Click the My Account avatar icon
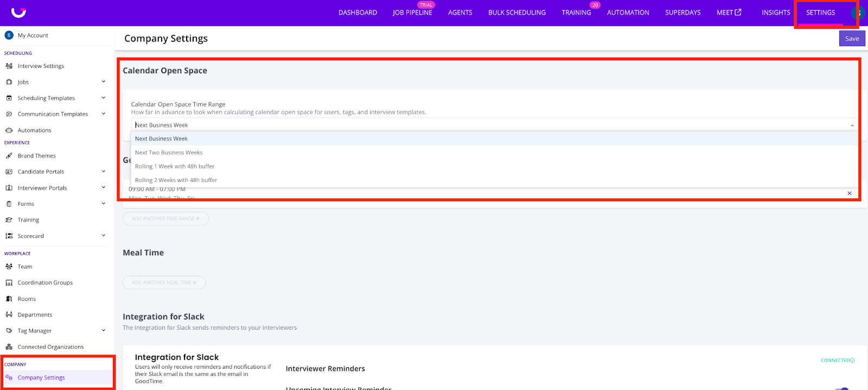Viewport: 868px width, 390px height. tap(9, 35)
